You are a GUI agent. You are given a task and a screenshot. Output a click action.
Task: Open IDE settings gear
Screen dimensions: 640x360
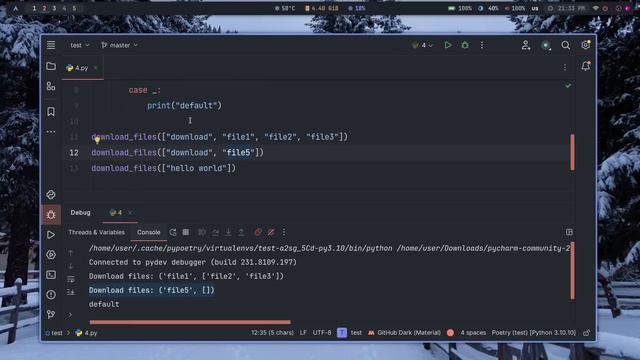[x=586, y=45]
